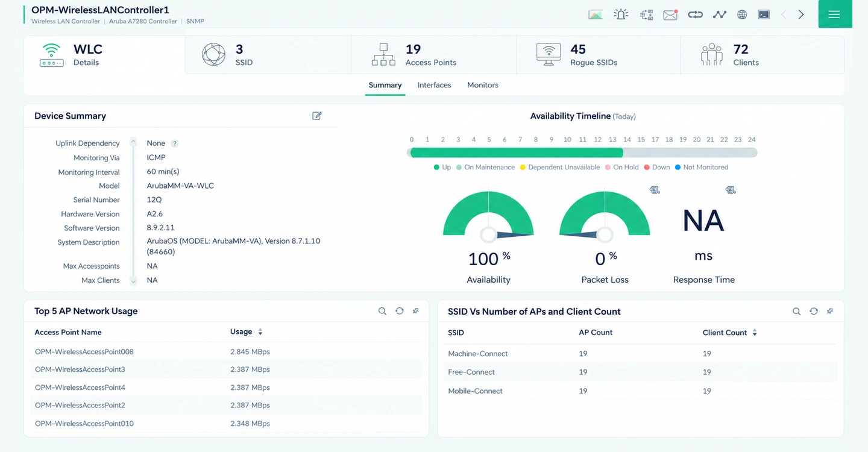Open the alarm bell icon in the top toolbar
868x452 pixels.
[x=621, y=14]
